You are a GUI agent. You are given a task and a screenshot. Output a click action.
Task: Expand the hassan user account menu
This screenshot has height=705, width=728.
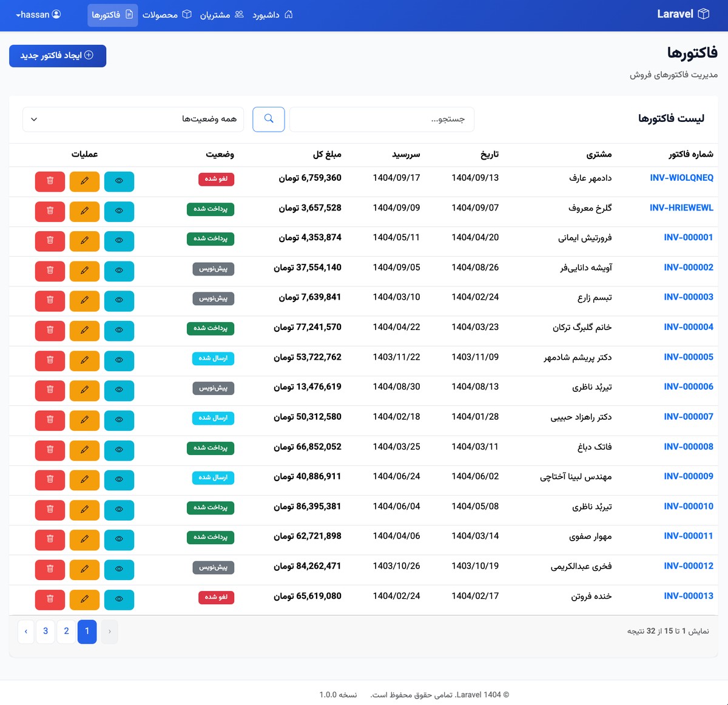tap(38, 15)
